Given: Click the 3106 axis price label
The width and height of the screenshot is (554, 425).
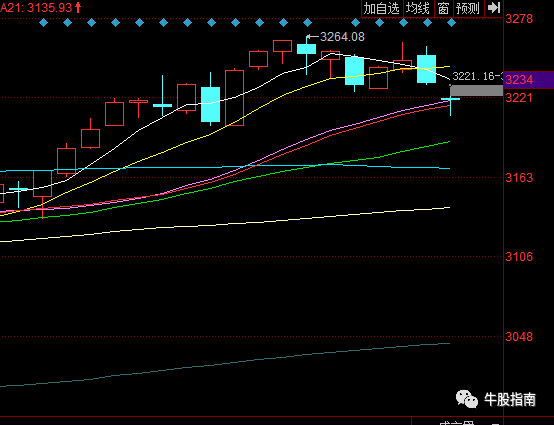Looking at the screenshot, I should pyautogui.click(x=519, y=257).
